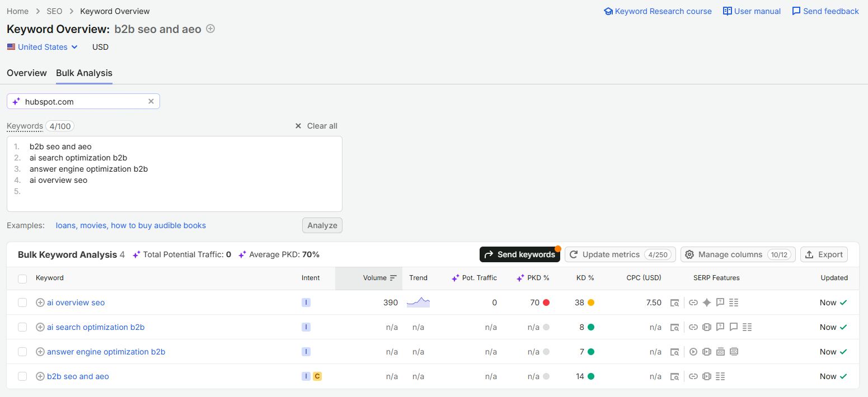The image size is (868, 397).
Task: Click the Analyze button
Action: (322, 225)
